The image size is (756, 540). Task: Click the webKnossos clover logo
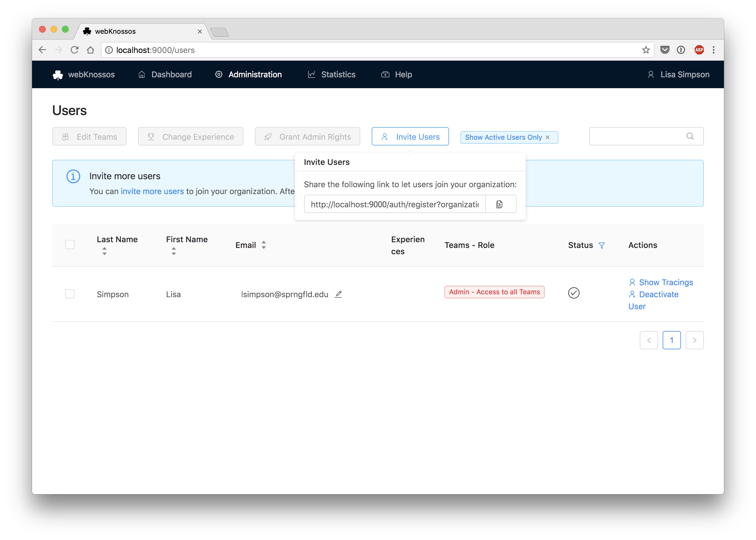point(58,75)
